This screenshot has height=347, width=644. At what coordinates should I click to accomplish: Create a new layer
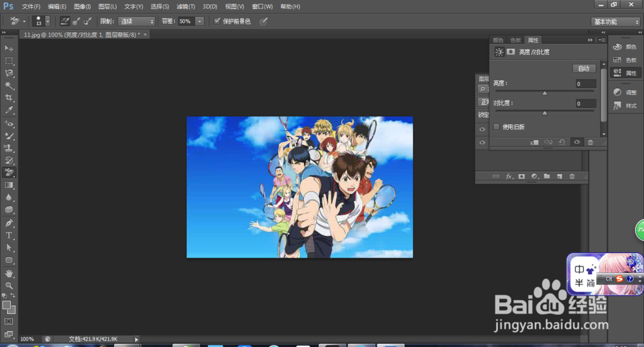(560, 176)
